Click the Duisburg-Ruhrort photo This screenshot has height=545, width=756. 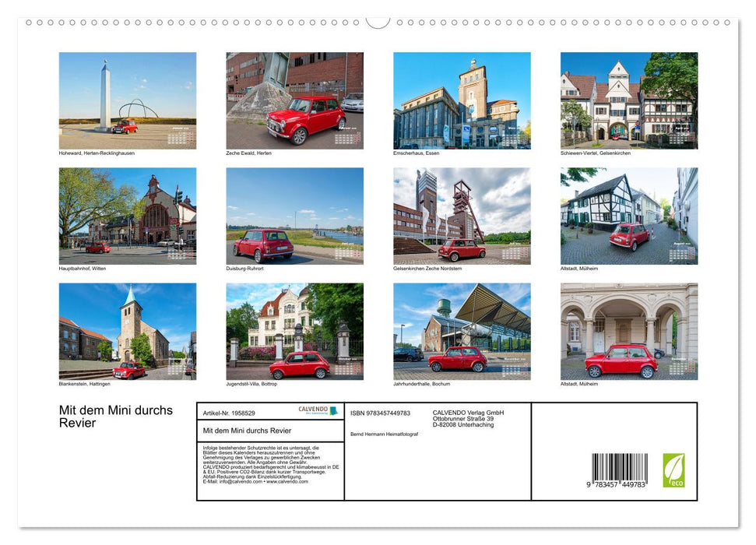pos(295,215)
